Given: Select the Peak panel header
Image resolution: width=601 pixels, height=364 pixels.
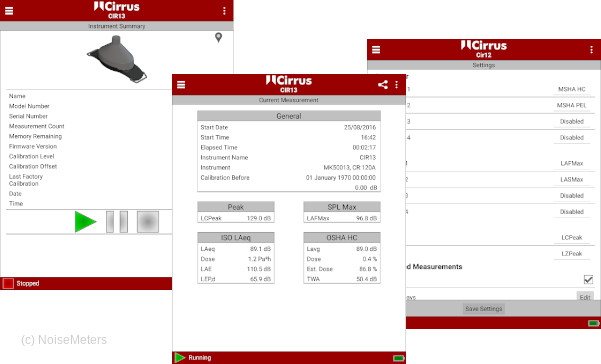Looking at the screenshot, I should point(236,207).
